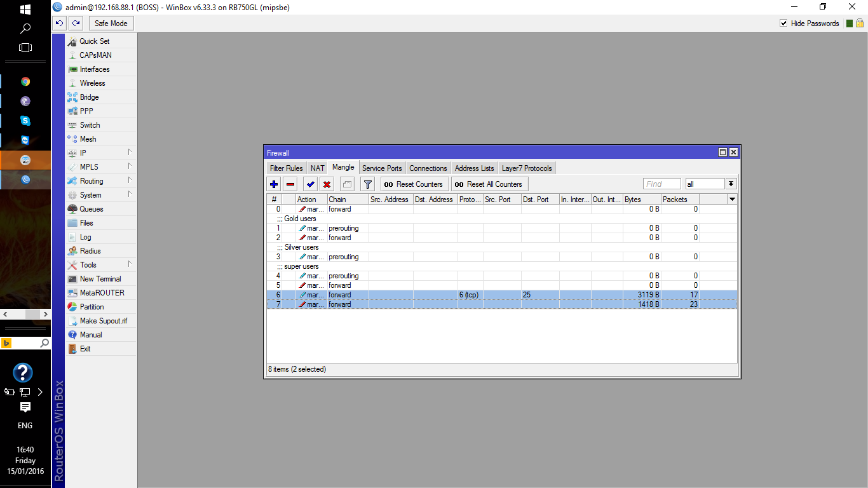Open the Partition section

tap(101, 307)
